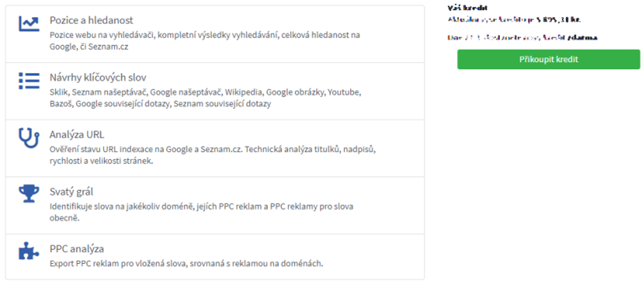Click the Export PPC reklam description text
644x283 pixels.
point(186,263)
